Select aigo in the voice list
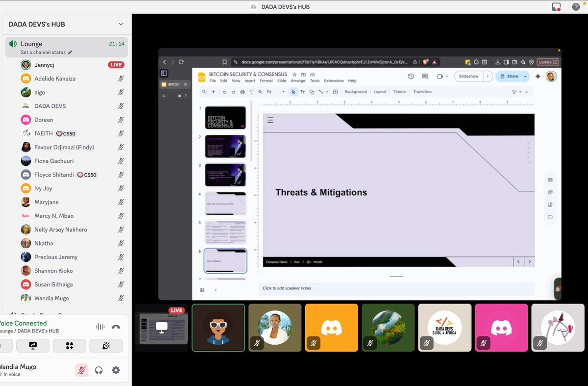 (x=67, y=92)
